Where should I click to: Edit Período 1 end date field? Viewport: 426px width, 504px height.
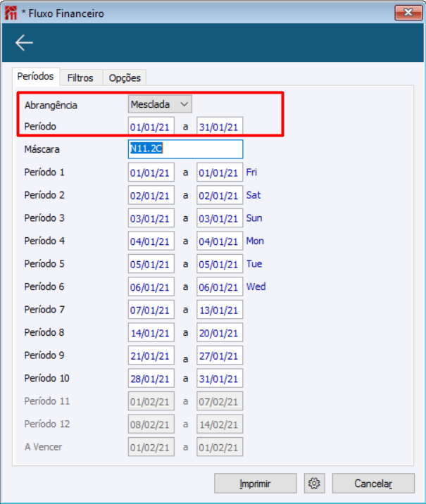tap(220, 172)
